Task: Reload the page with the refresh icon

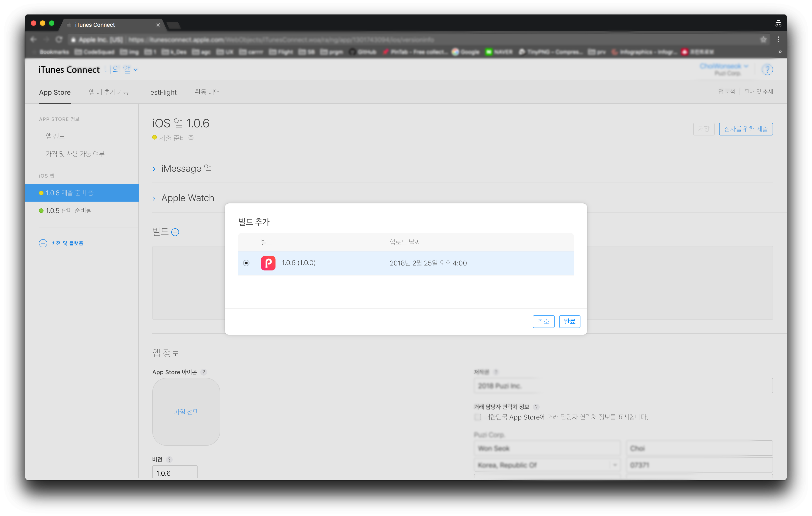Action: [59, 39]
